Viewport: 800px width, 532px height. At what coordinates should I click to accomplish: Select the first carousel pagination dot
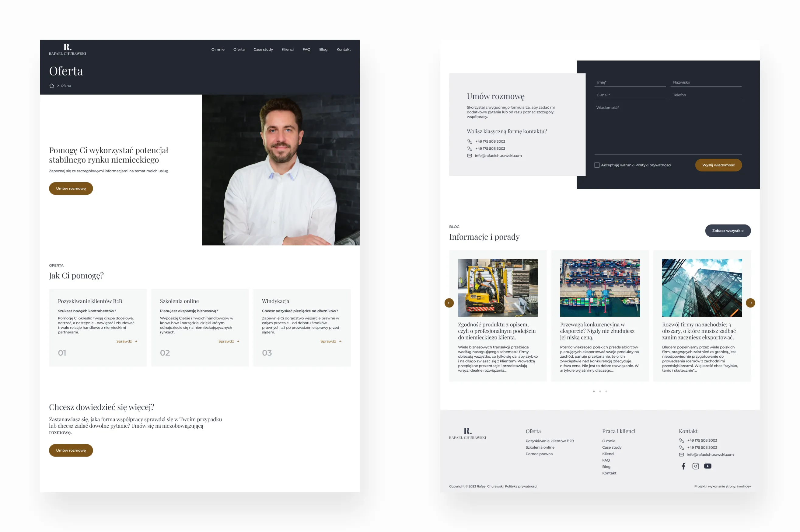pos(594,391)
